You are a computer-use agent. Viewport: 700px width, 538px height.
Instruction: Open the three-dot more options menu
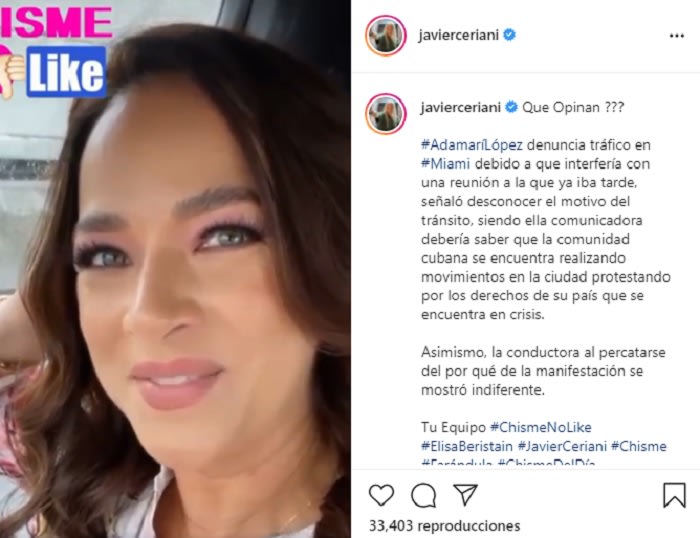click(x=677, y=36)
